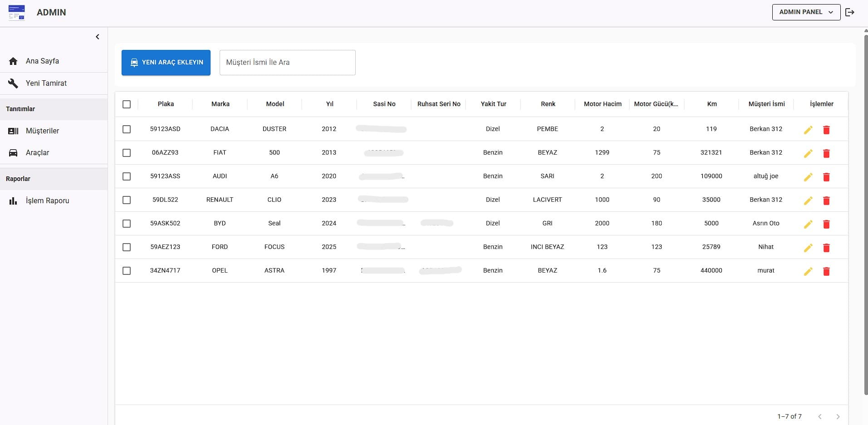
Task: Focus the Müşteri İsmi İle Ara search field
Action: 287,63
